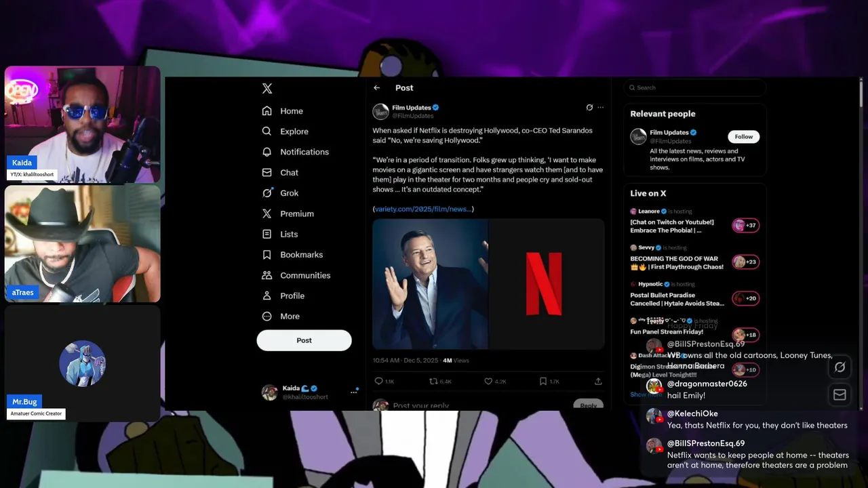Open Ted Sarandos photo in the post

430,283
